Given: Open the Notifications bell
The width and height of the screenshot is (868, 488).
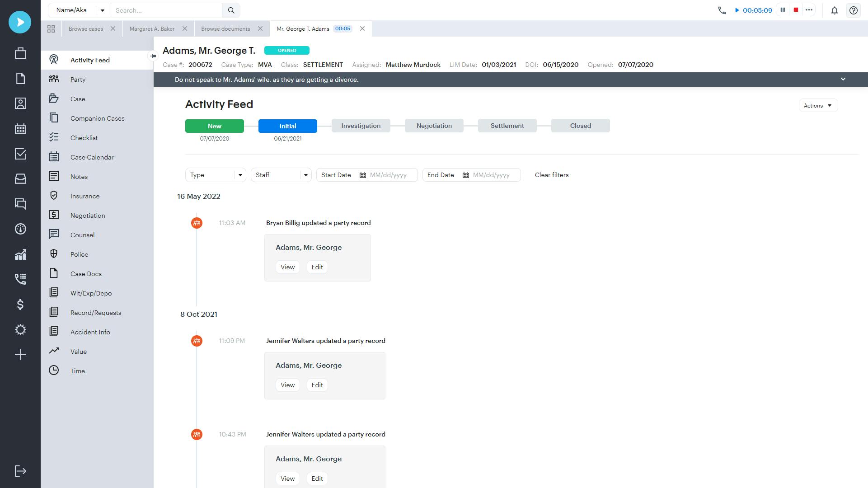Looking at the screenshot, I should coord(834,10).
